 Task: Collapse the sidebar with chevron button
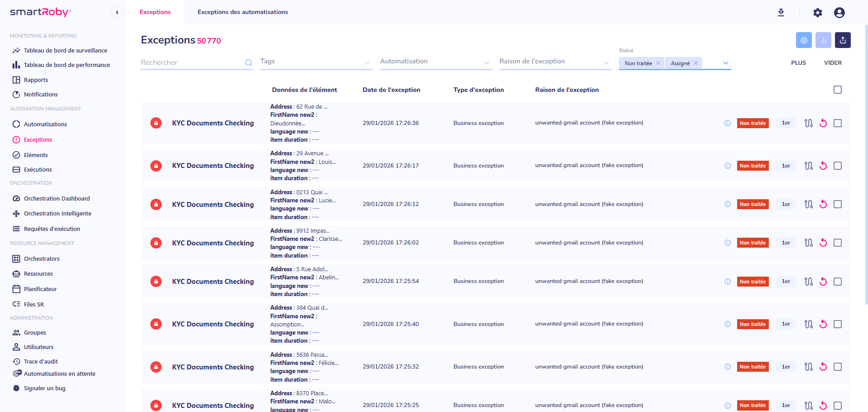click(x=117, y=13)
